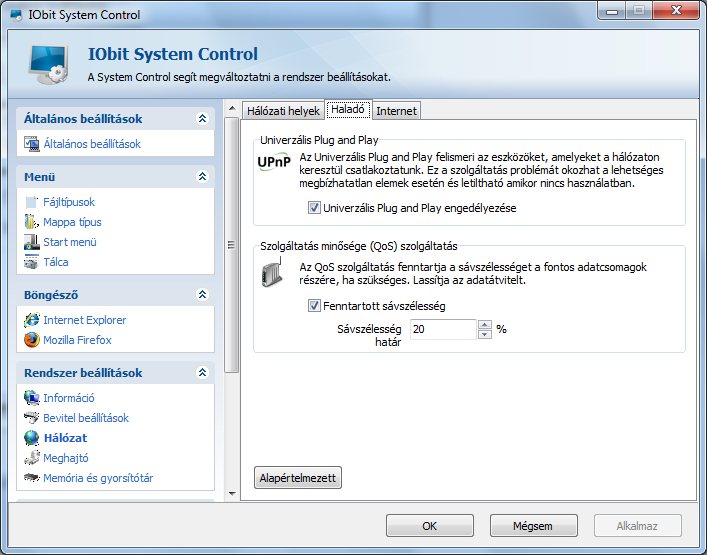Viewport: 707px width, 555px height.
Task: Open the Általános beállítások link
Action: [92, 144]
